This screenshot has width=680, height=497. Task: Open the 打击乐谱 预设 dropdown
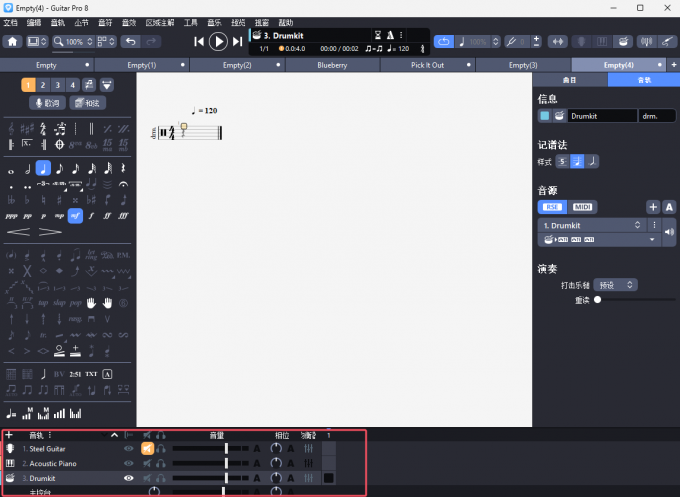coord(615,285)
